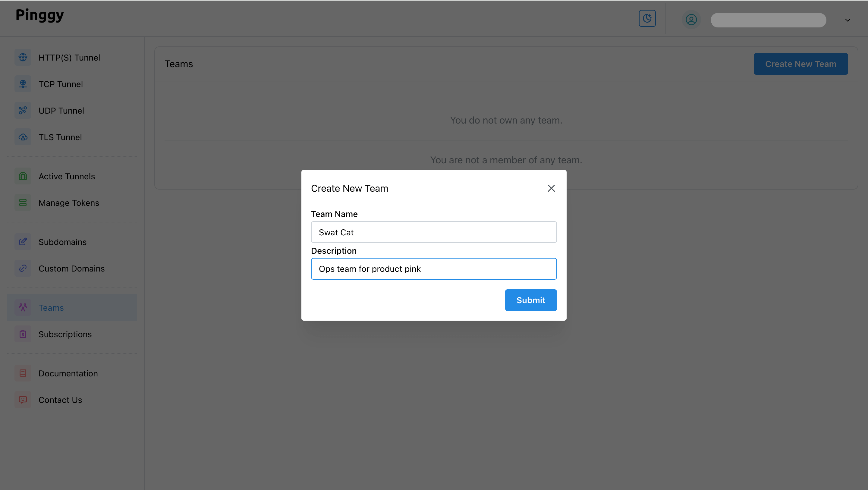This screenshot has width=868, height=490.
Task: Select UDP Tunnel in sidebar
Action: pyautogui.click(x=72, y=111)
